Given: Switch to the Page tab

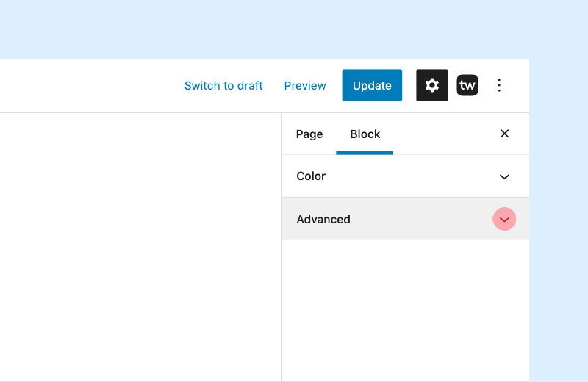Looking at the screenshot, I should tap(309, 134).
